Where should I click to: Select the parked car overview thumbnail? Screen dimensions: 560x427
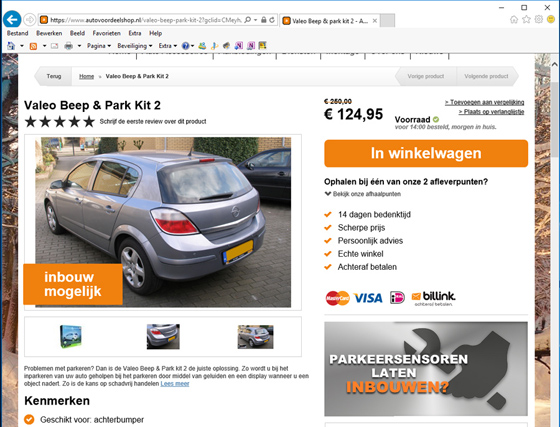255,337
